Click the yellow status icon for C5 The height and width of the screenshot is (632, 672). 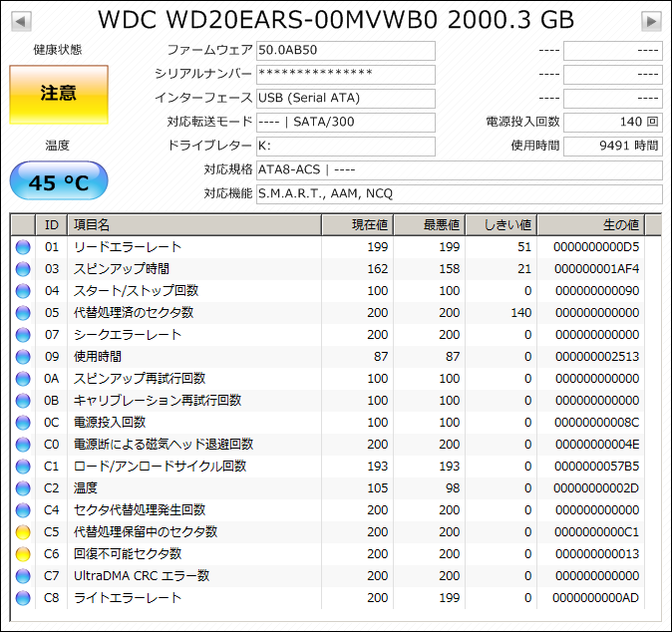tap(23, 532)
